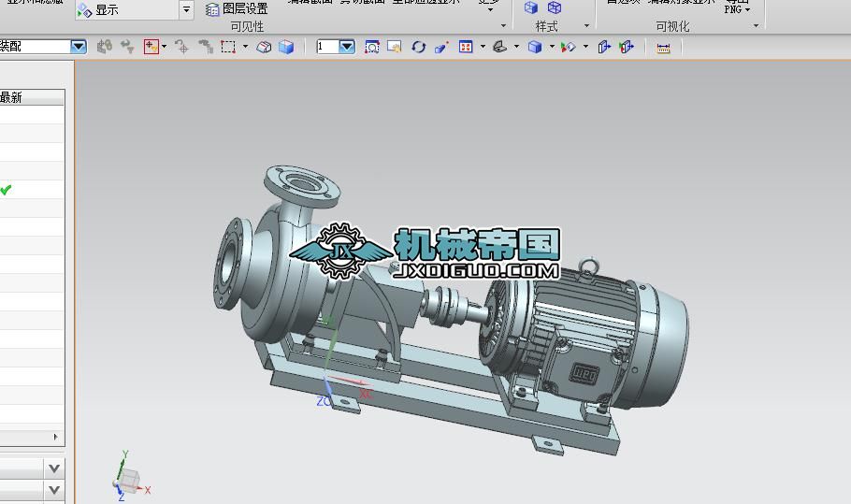
Task: Click the shaded cube style icon
Action: click(x=531, y=7)
